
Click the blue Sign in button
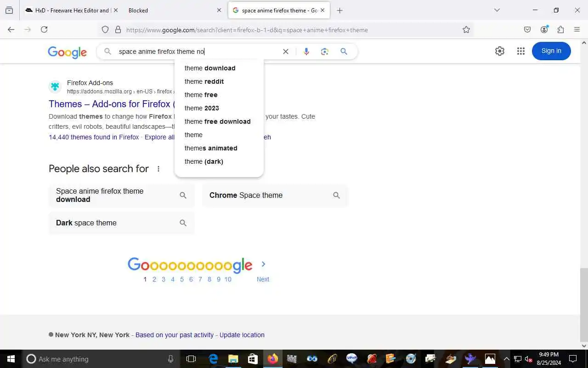point(551,51)
